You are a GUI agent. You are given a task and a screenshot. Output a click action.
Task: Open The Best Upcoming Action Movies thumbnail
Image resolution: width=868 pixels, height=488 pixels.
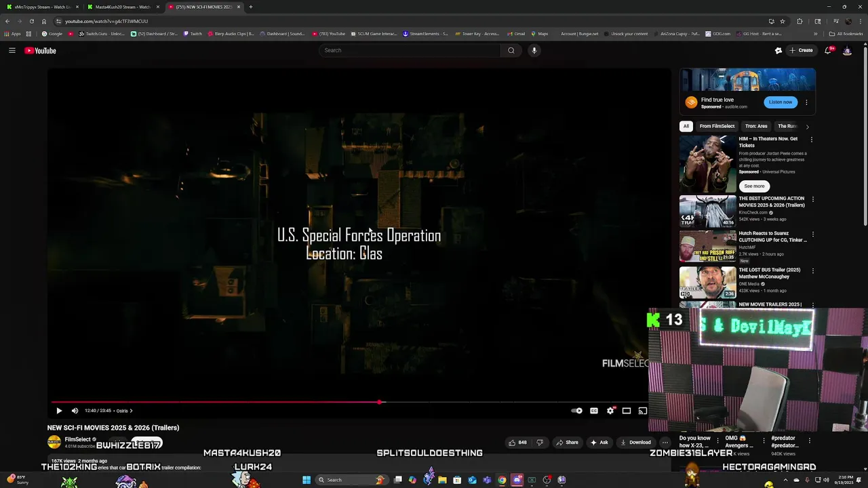(x=708, y=211)
